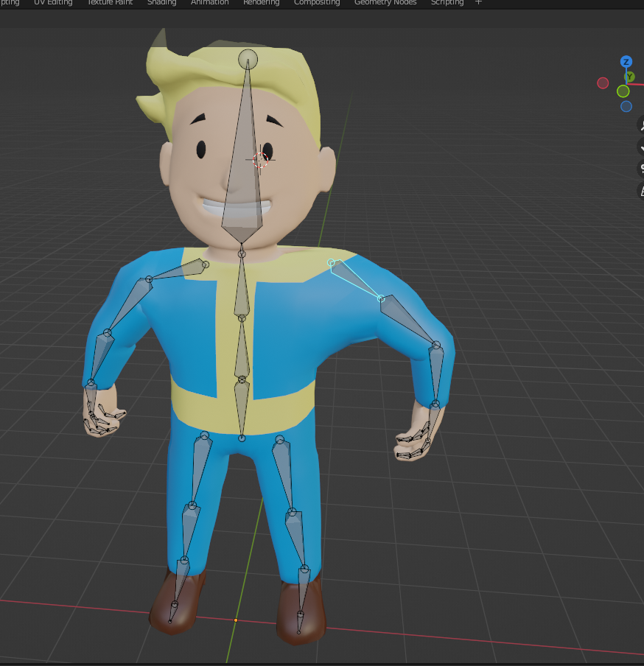The image size is (644, 666).
Task: Switch to the Scripting workspace tab
Action: point(447,3)
